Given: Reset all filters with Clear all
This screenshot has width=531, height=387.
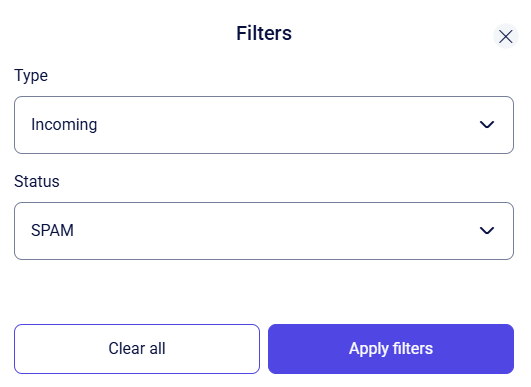Looking at the screenshot, I should click(137, 349).
